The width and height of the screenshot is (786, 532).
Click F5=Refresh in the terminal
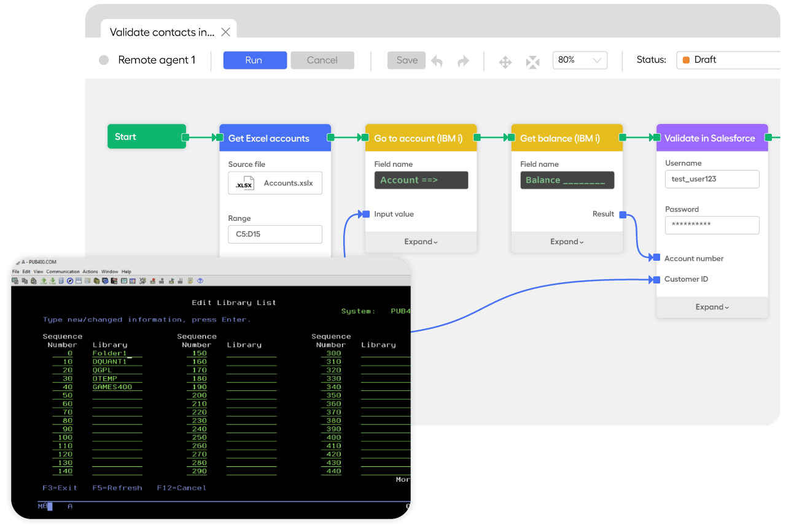pyautogui.click(x=117, y=488)
